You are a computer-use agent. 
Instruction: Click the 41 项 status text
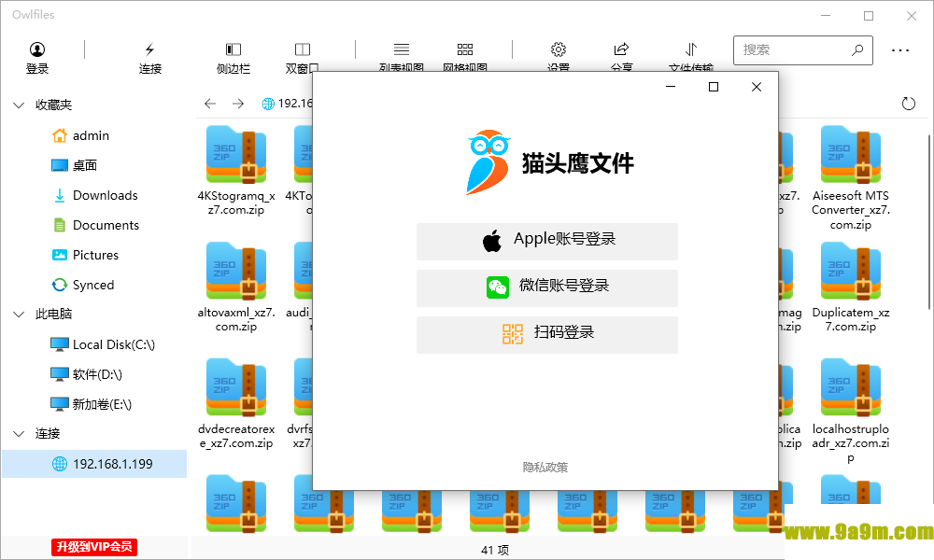494,551
